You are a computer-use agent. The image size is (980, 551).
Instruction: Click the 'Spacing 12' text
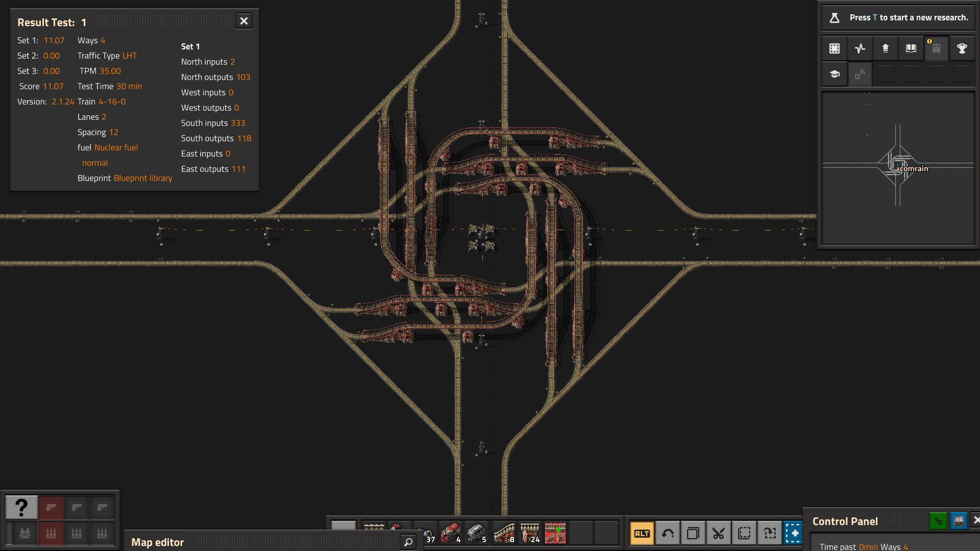pos(98,132)
